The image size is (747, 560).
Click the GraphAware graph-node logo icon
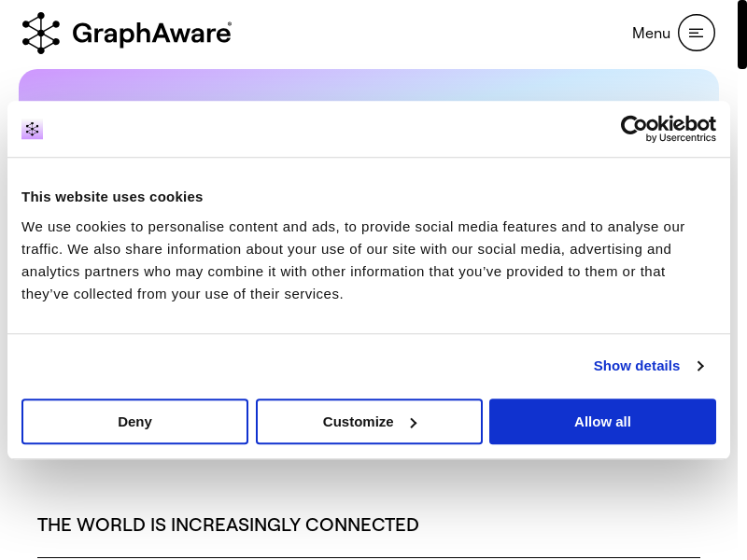pos(41,33)
